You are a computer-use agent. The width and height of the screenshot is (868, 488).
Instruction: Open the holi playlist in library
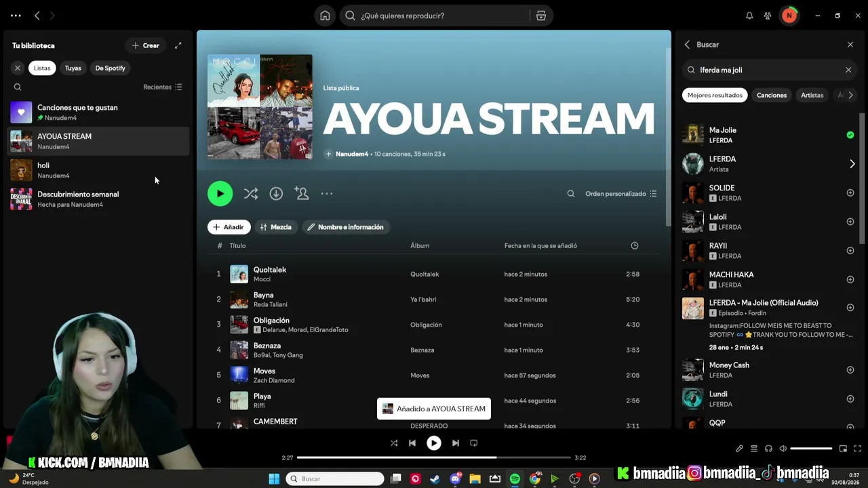(x=98, y=170)
